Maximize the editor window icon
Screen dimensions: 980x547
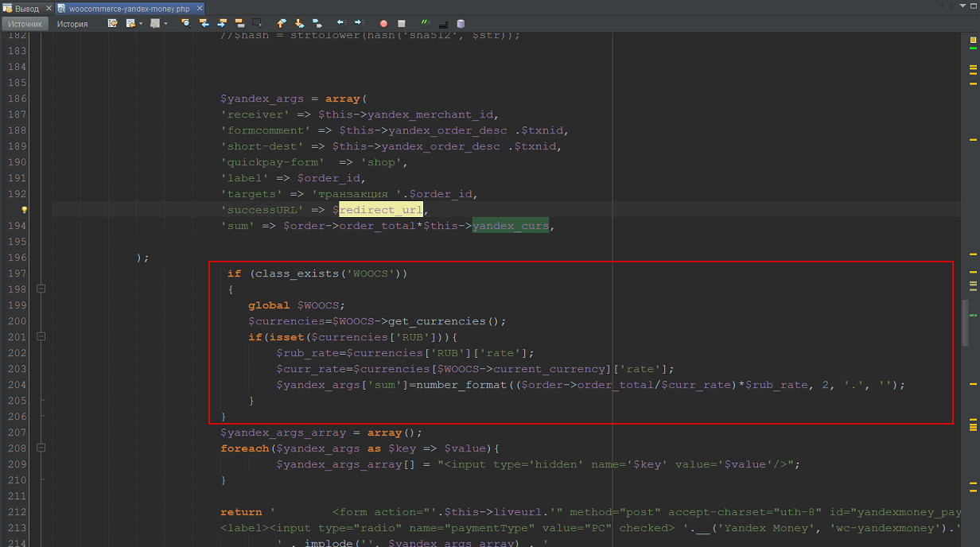974,6
